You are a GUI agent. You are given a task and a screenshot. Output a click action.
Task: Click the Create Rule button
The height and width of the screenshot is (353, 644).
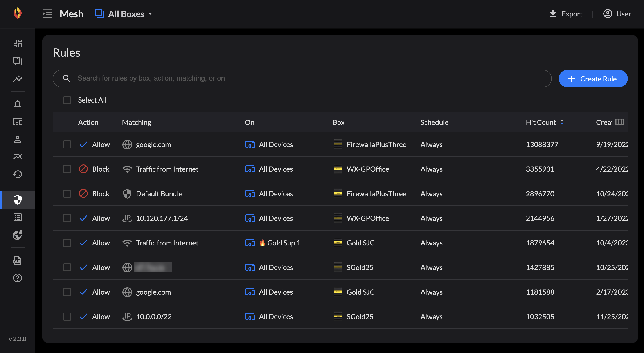coord(593,79)
